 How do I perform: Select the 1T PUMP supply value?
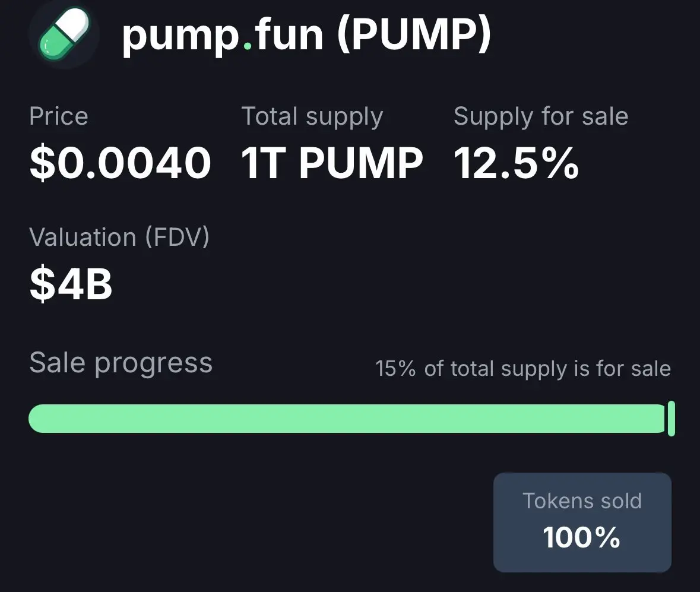click(332, 163)
